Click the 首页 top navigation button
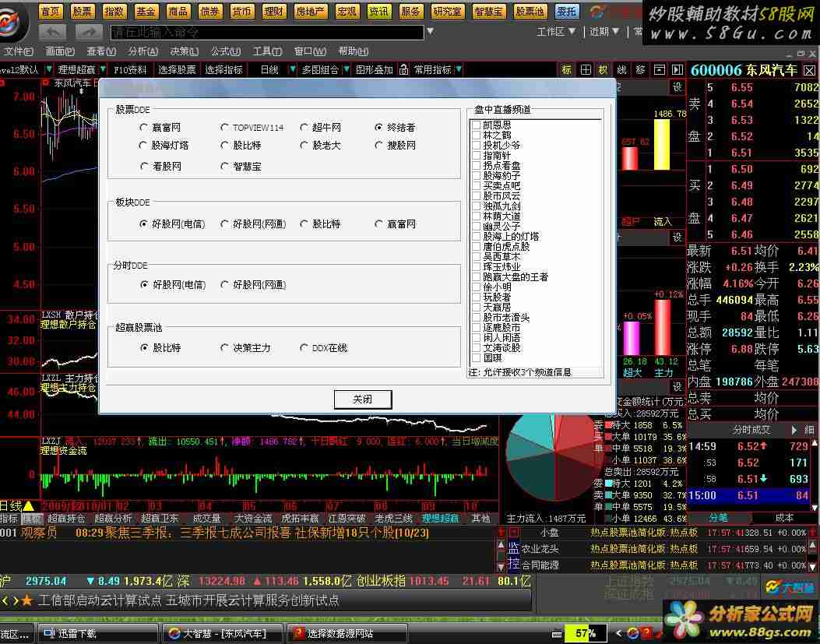This screenshot has width=820, height=644. point(50,11)
